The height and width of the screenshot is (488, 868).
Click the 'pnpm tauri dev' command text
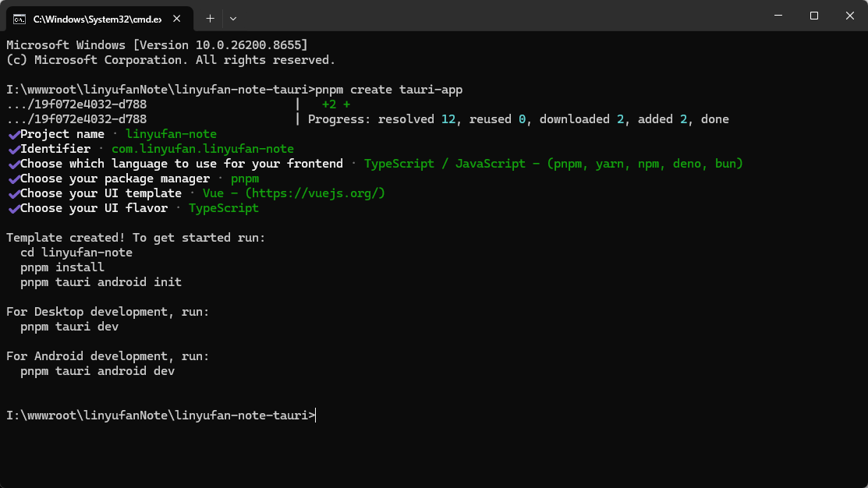click(69, 327)
